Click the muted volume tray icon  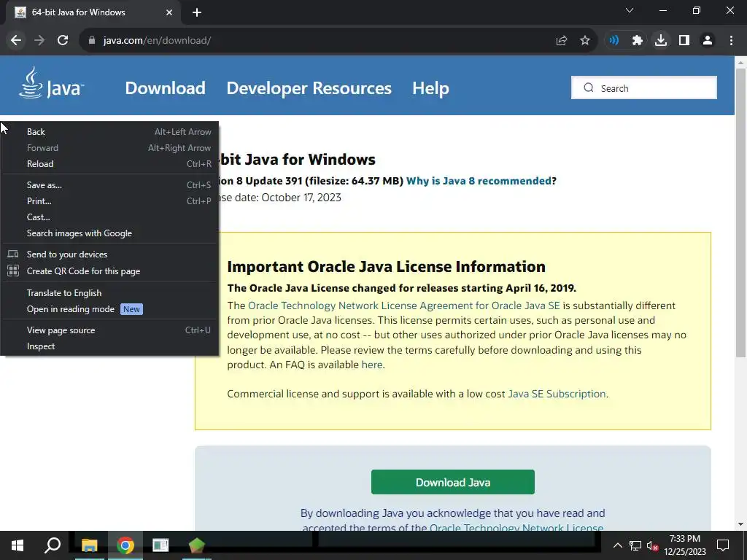(x=652, y=545)
